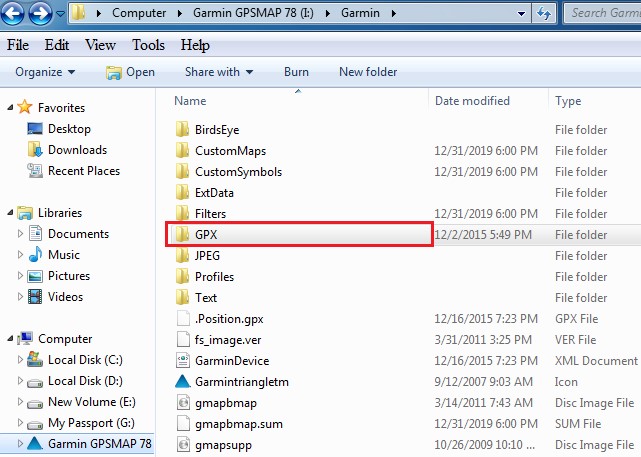Click the Favorites star icon
This screenshot has height=457, width=641.
click(25, 107)
